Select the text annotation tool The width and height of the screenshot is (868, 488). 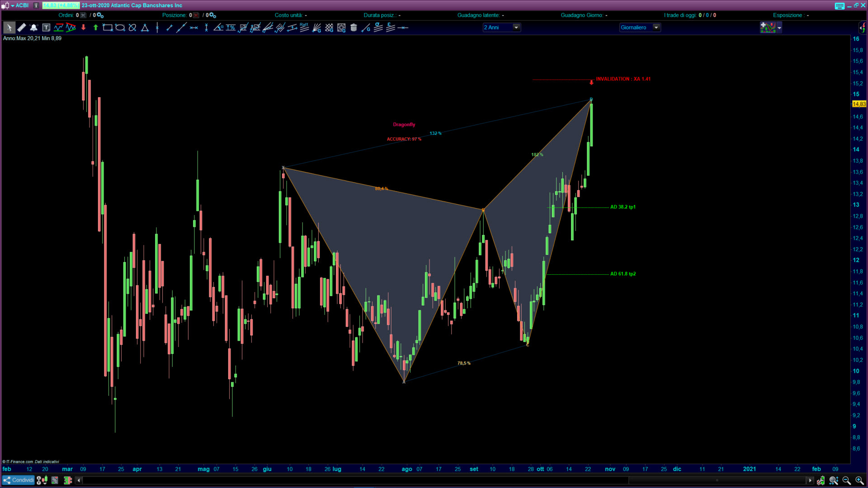(x=46, y=28)
